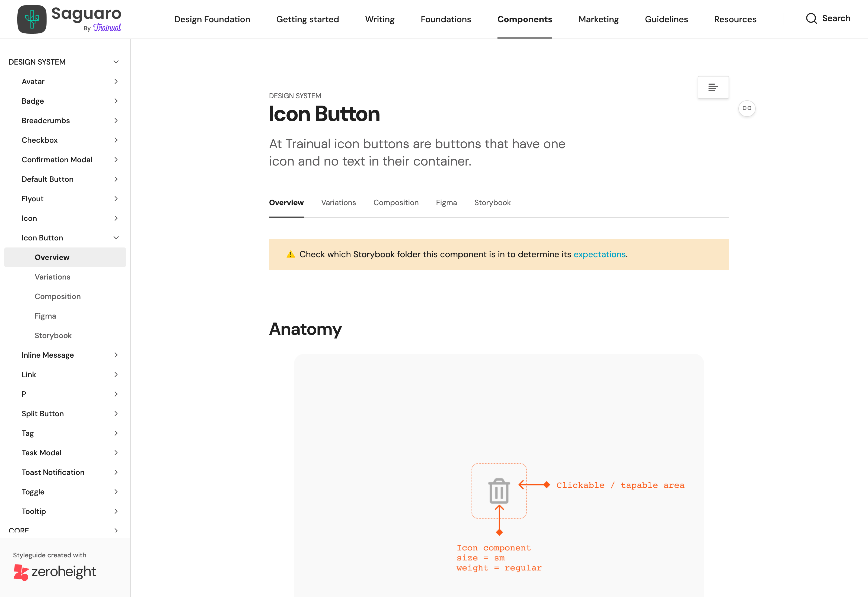
Task: Expand the Toast Notification chevron
Action: [116, 472]
